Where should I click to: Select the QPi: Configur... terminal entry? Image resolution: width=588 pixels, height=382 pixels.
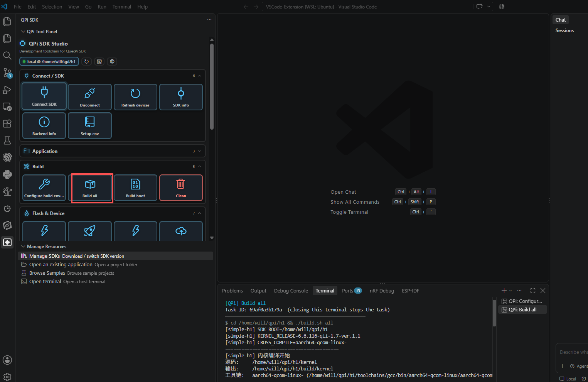pyautogui.click(x=522, y=301)
